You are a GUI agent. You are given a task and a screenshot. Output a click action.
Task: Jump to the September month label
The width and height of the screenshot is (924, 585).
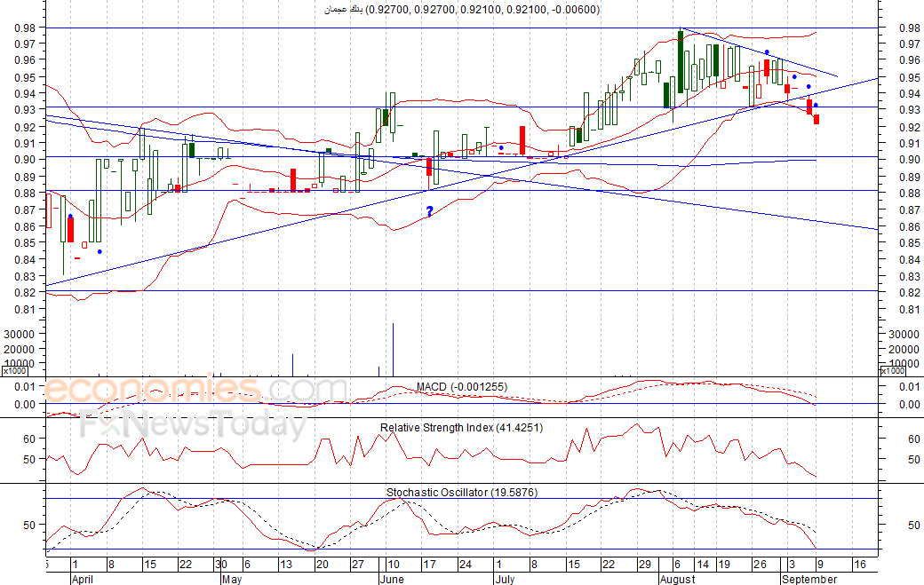808,579
